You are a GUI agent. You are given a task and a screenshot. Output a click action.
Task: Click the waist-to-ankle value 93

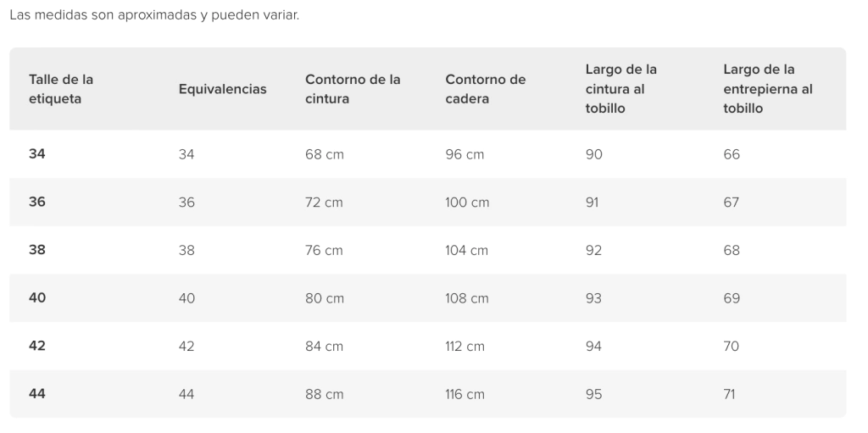pos(594,298)
